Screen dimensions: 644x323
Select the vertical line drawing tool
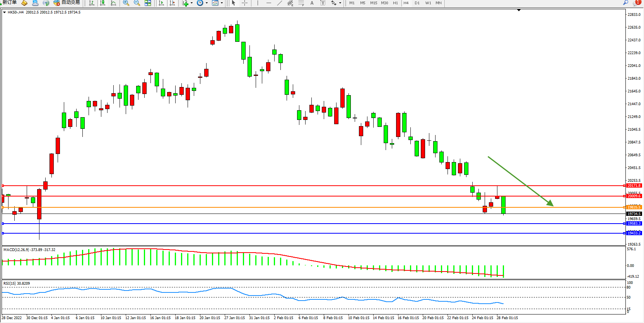pos(258,3)
